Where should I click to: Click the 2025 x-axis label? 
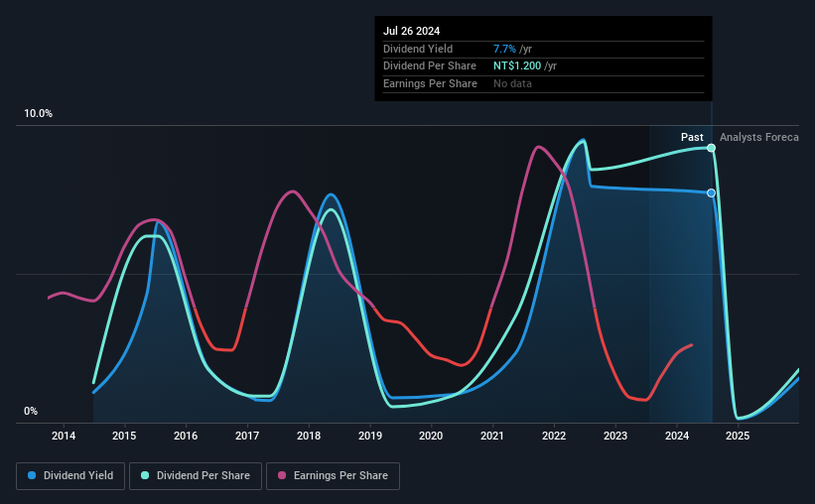coord(738,436)
